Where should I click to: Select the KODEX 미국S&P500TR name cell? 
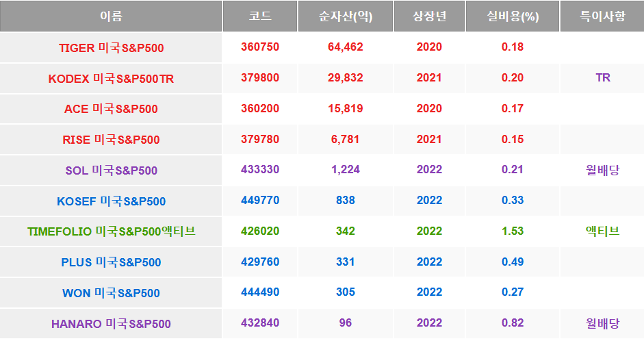coord(111,79)
